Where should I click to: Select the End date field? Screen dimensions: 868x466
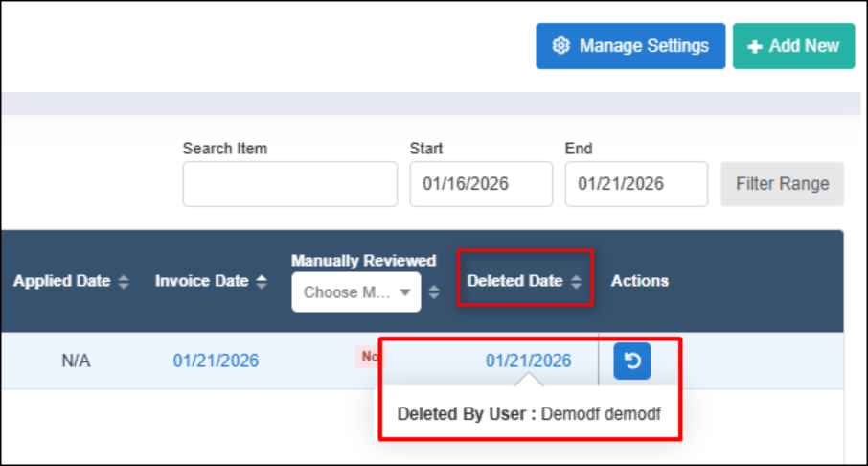pos(636,184)
